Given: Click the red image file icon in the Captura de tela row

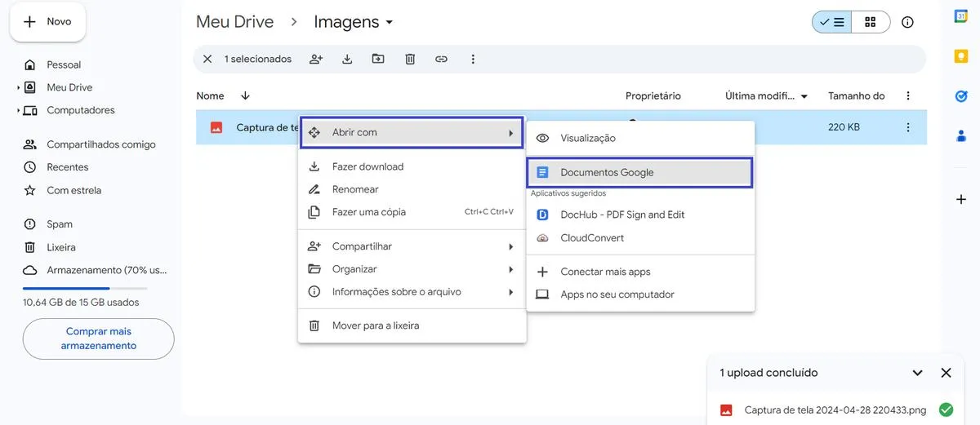Looking at the screenshot, I should click(216, 127).
